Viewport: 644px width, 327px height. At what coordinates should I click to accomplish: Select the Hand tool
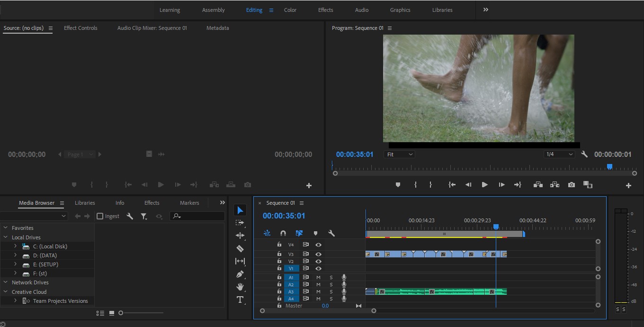click(x=240, y=287)
